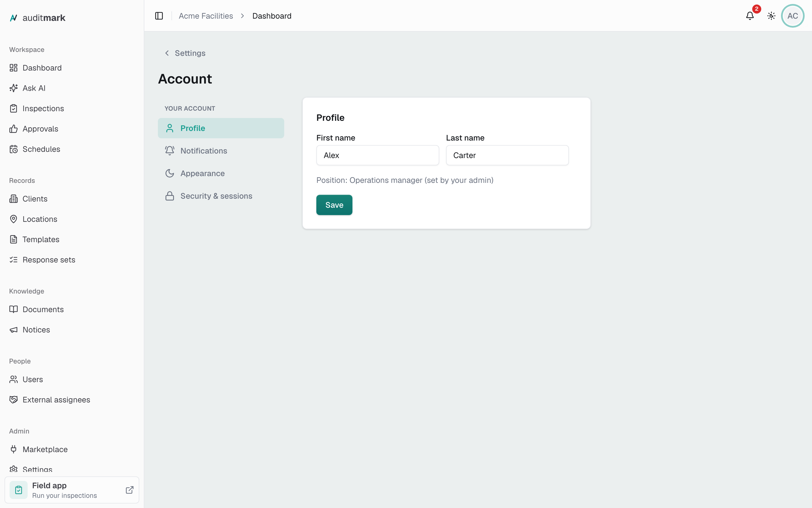The width and height of the screenshot is (812, 508).
Task: Click the Inspections clipboard icon
Action: pos(14,109)
